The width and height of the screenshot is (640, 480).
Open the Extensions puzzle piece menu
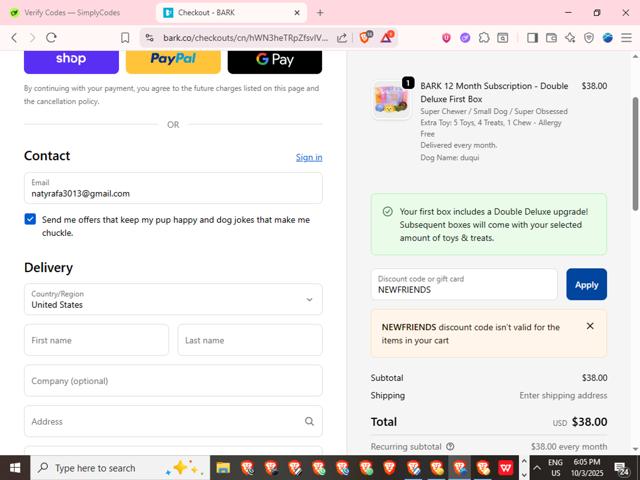click(484, 38)
